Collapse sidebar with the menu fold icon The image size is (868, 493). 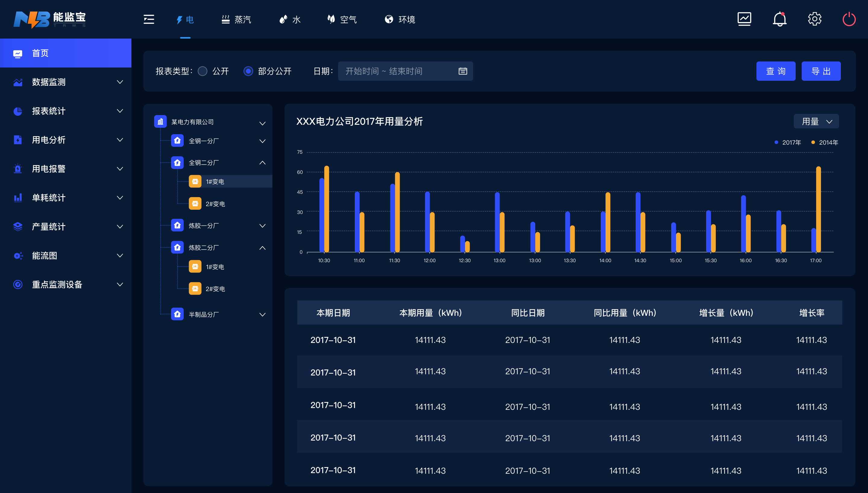coord(149,19)
